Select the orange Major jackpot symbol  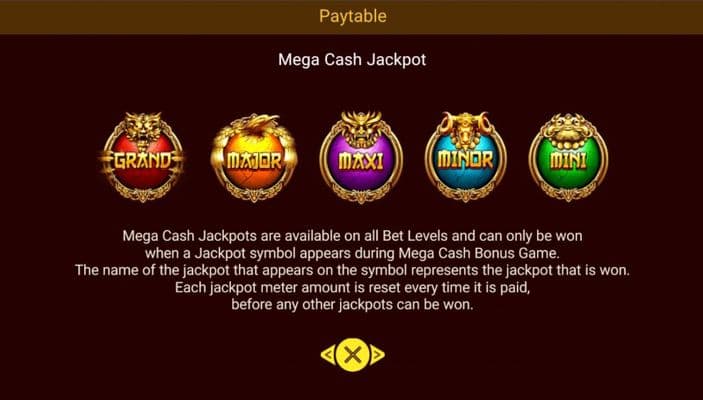254,158
